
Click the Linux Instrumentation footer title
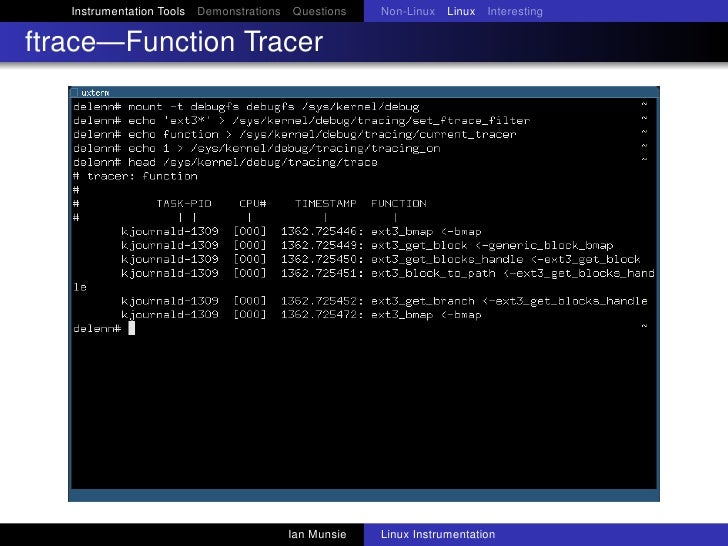pyautogui.click(x=438, y=534)
